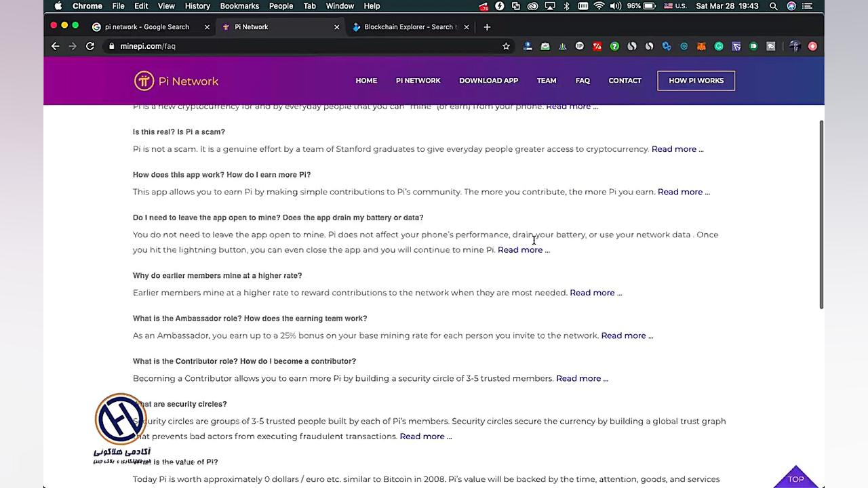
Task: Close the Blockchain Explorer tab
Action: pos(466,27)
